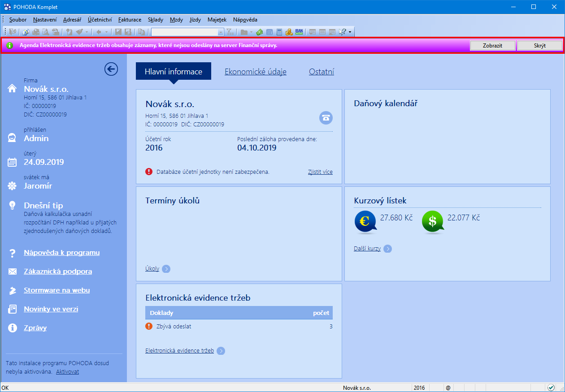Open Zákaznická podpora link
Viewport: 565px width, 392px height.
[x=58, y=271]
